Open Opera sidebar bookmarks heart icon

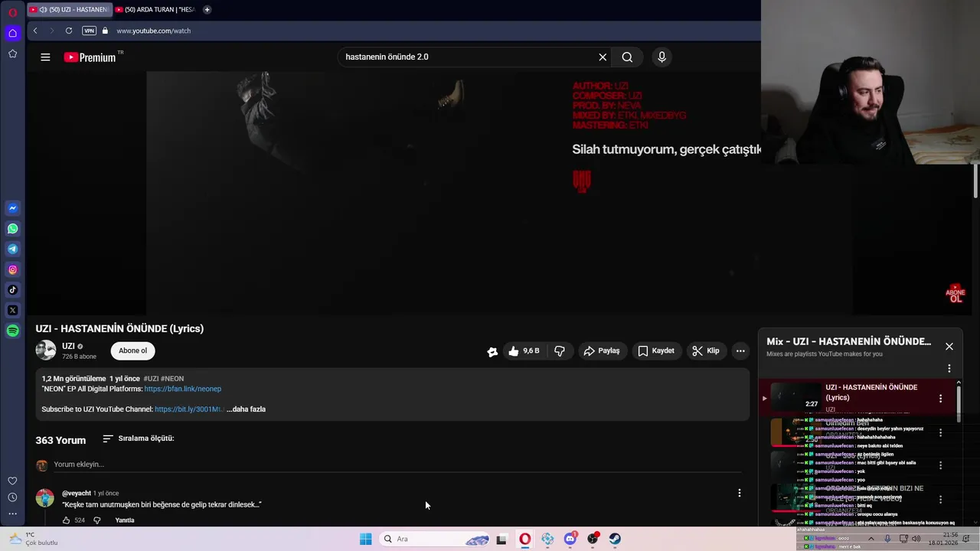[12, 481]
